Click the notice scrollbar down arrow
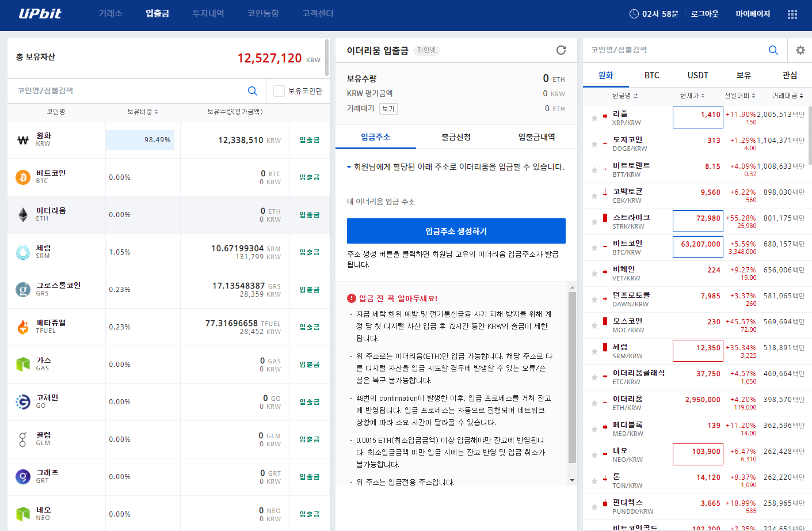The height and width of the screenshot is (531, 812). pyautogui.click(x=572, y=480)
